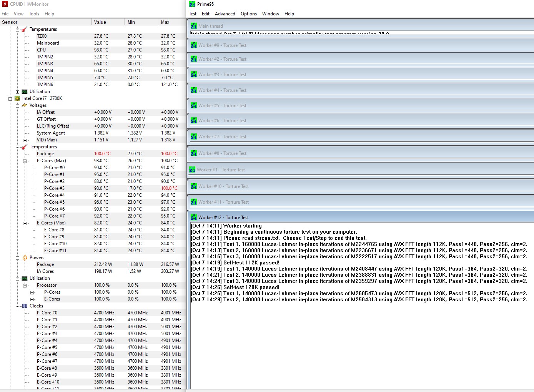Screen dimensions: 534x392
Task: Open the Prime95 Help menu
Action: point(289,14)
